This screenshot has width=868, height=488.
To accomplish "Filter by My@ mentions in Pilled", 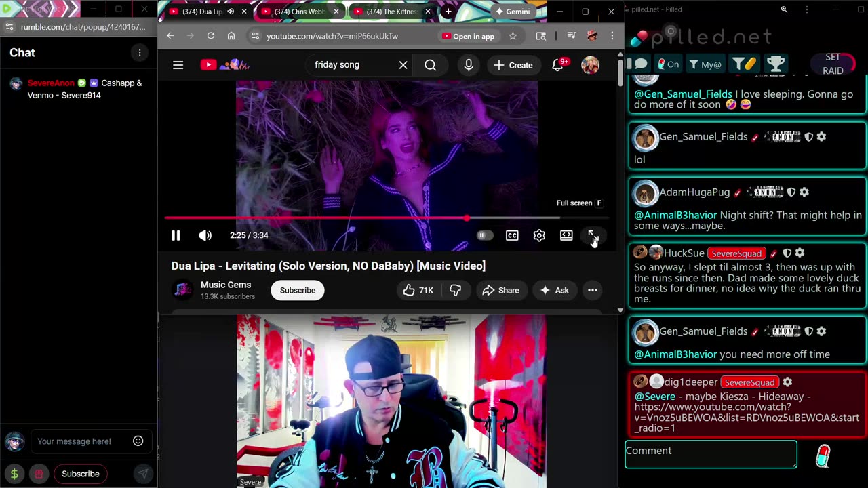I will [x=705, y=64].
